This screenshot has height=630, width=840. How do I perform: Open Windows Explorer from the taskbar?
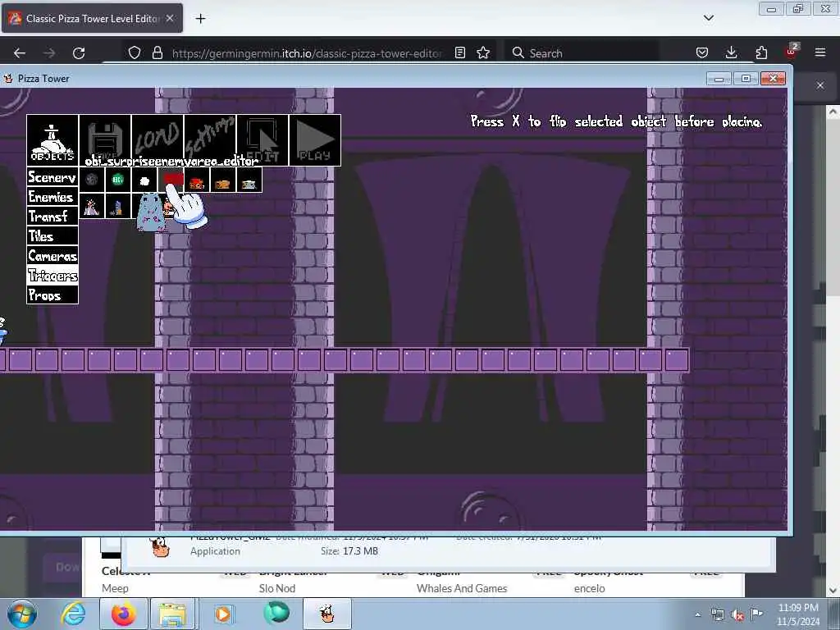(172, 614)
